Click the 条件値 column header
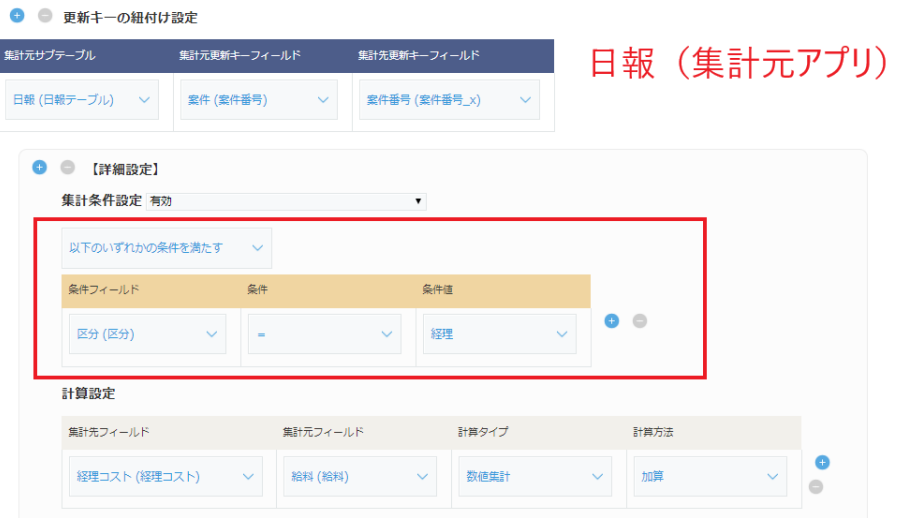Viewport: 904px width, 518px height. [438, 290]
